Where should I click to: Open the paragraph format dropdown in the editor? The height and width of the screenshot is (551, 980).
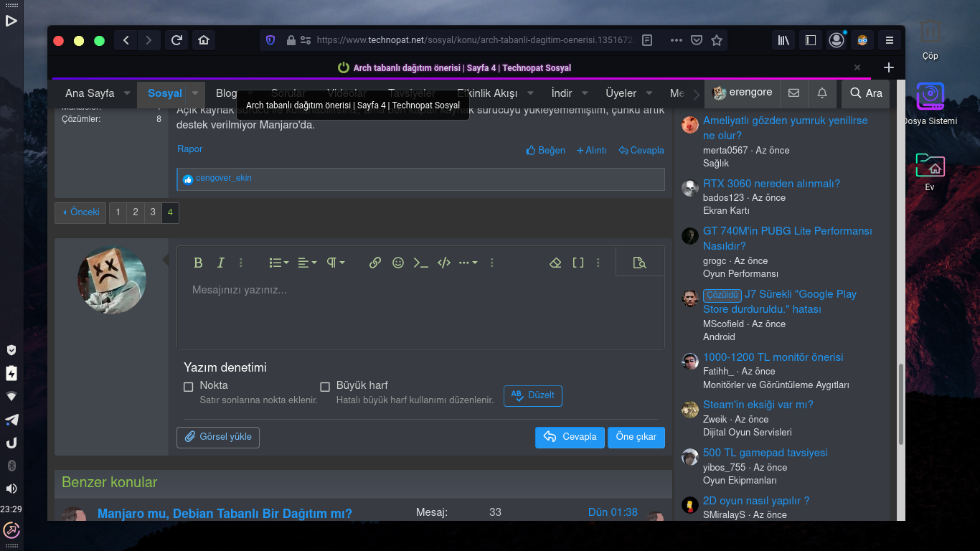click(336, 263)
